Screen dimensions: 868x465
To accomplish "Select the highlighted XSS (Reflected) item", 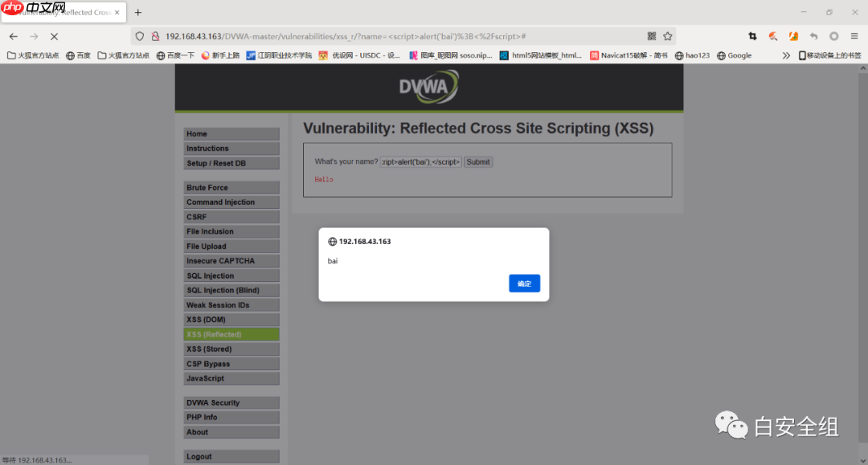I will pyautogui.click(x=231, y=335).
